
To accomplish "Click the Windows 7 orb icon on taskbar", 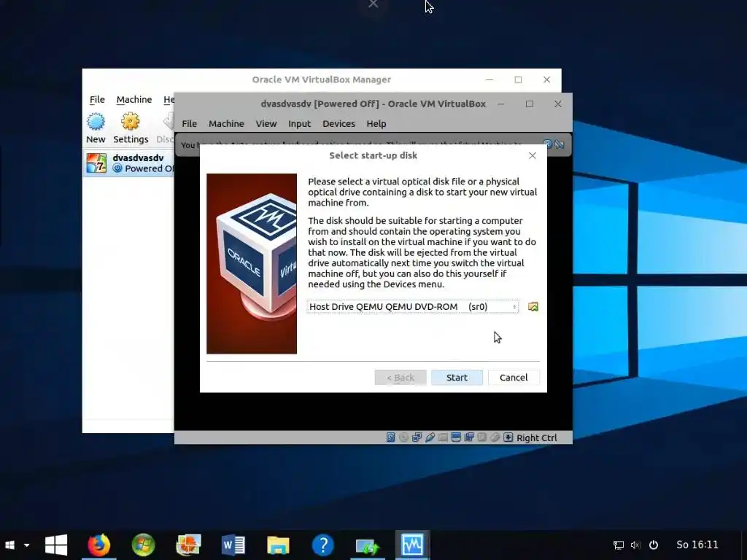I will click(x=144, y=545).
